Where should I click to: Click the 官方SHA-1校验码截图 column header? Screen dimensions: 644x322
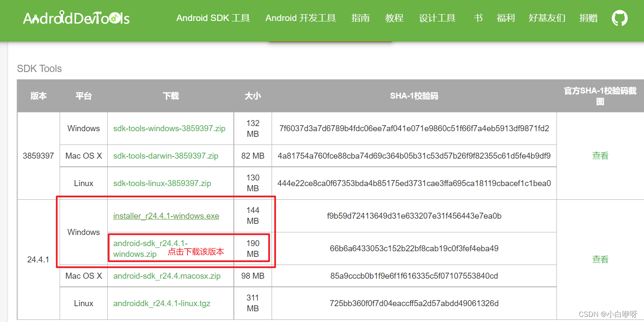coord(600,96)
